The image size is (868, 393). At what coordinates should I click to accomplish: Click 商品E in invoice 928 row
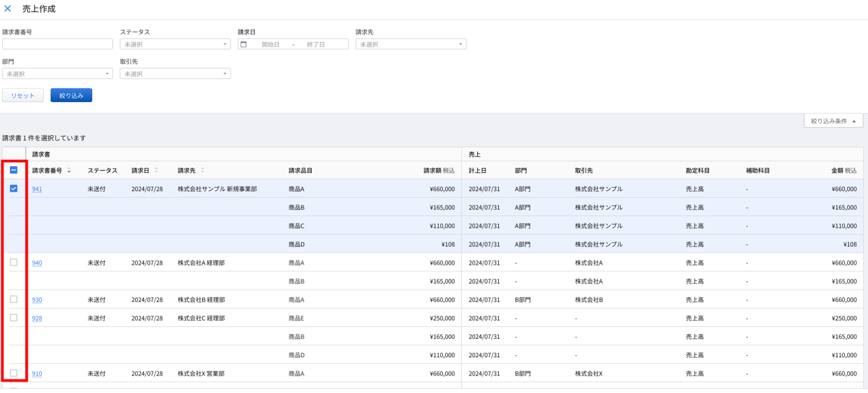coord(296,318)
